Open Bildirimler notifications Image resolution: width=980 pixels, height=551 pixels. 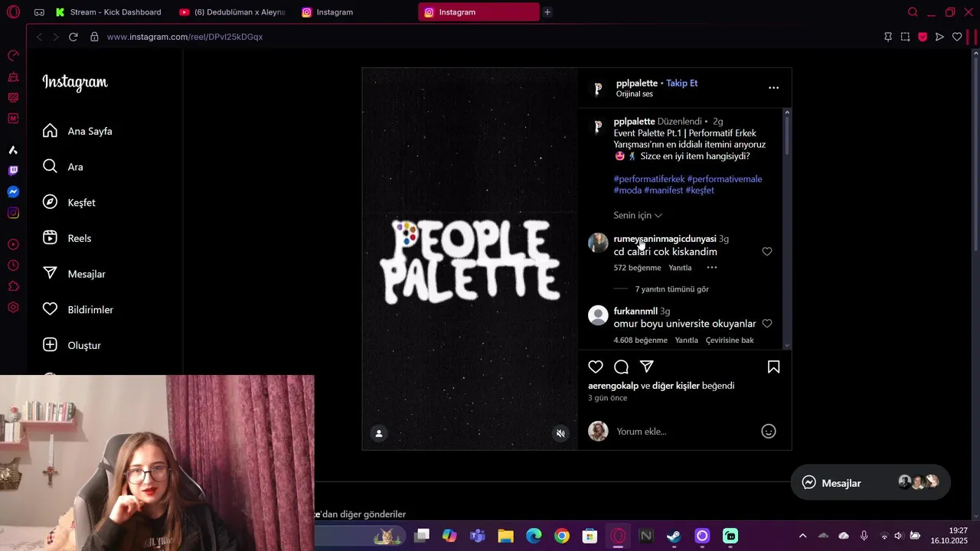point(78,309)
